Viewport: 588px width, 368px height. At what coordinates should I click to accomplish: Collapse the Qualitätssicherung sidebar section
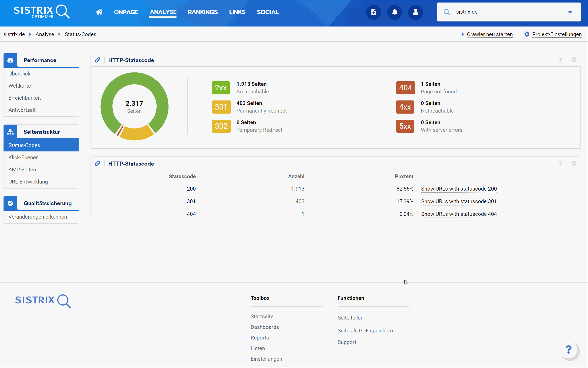tap(47, 203)
